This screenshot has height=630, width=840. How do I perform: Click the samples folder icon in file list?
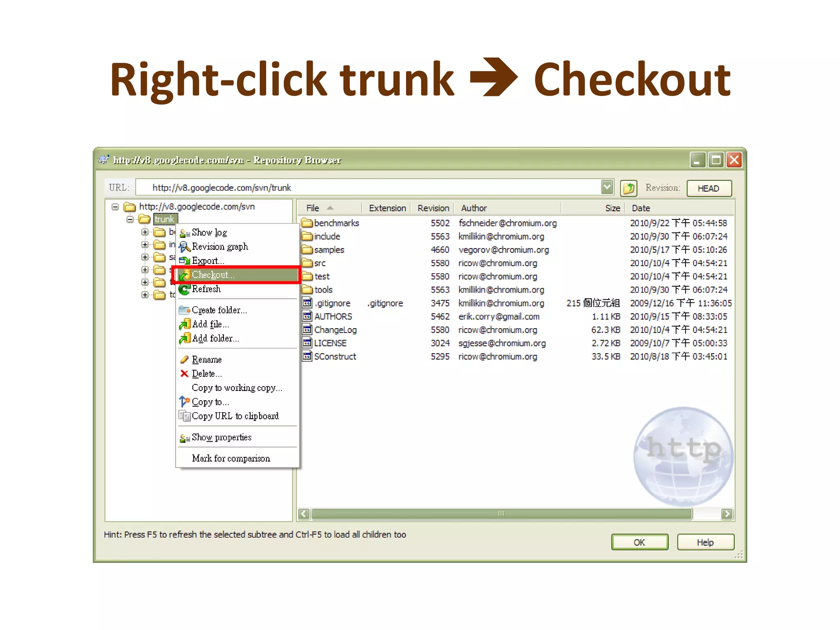coord(307,250)
